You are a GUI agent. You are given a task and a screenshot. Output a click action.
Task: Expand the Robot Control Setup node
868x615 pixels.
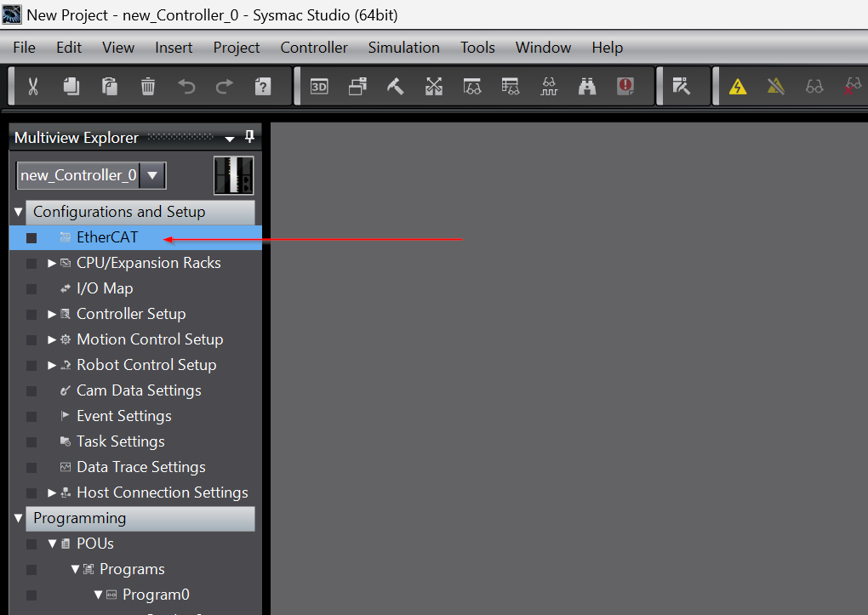click(x=51, y=365)
